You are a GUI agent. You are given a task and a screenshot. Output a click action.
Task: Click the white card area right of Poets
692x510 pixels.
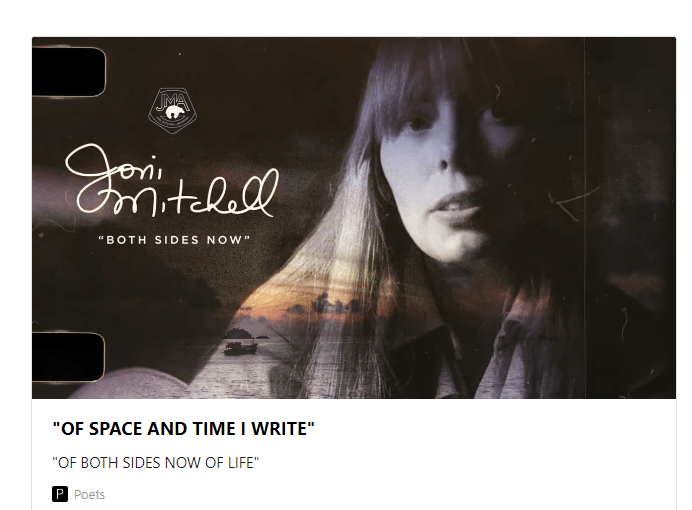pyautogui.click(x=400, y=494)
